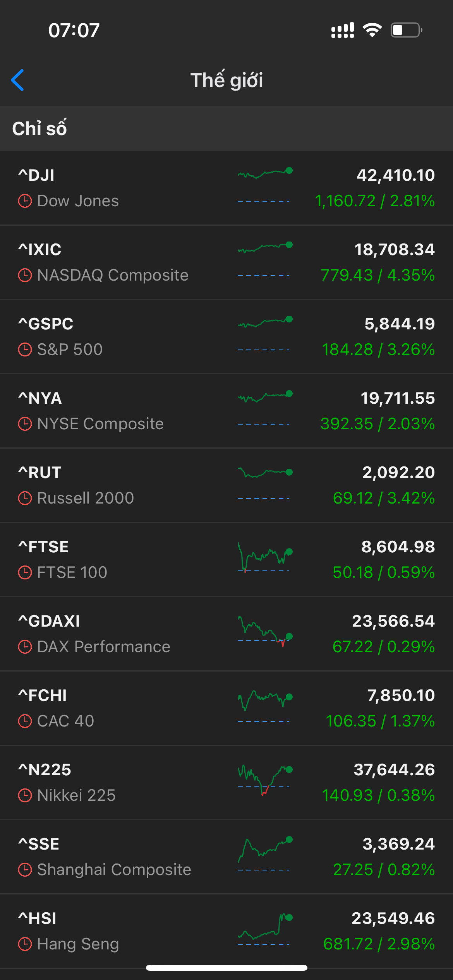Image resolution: width=453 pixels, height=980 pixels.
Task: Select the ^IXIC ticker symbol
Action: coord(40,250)
